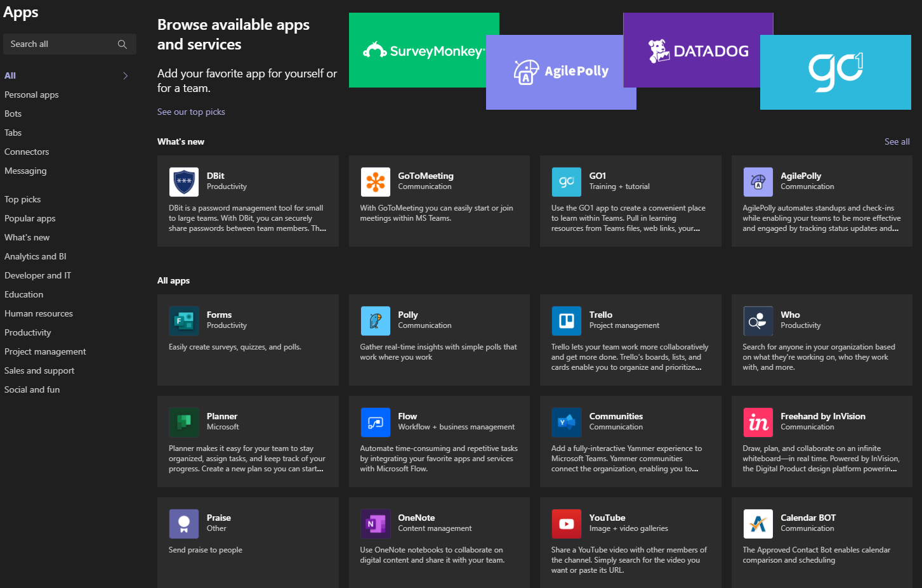Viewport: 922px width, 588px height.
Task: Expand the All category chevron
Action: coord(125,75)
